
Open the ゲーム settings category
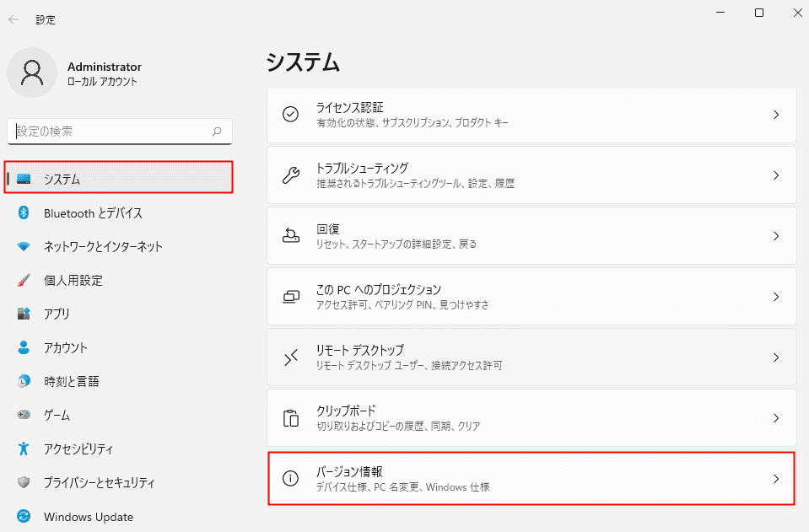point(57,415)
